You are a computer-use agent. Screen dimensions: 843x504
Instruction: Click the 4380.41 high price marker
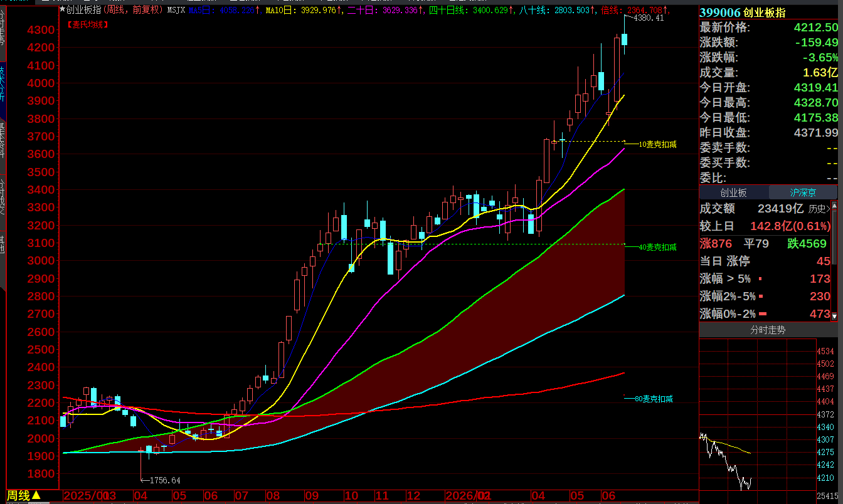tap(648, 18)
